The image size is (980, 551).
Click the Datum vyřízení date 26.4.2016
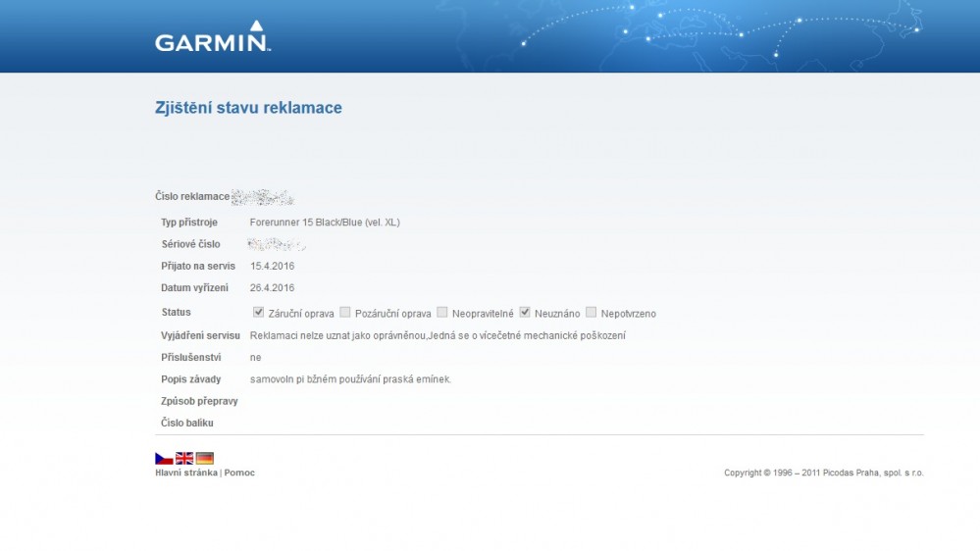click(x=273, y=288)
